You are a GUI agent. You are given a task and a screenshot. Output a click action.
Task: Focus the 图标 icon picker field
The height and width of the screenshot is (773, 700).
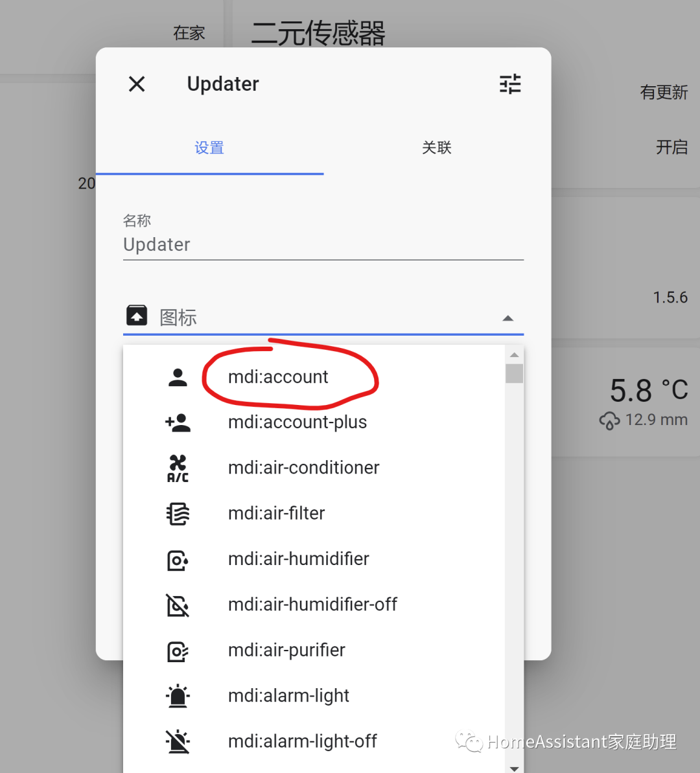point(323,317)
